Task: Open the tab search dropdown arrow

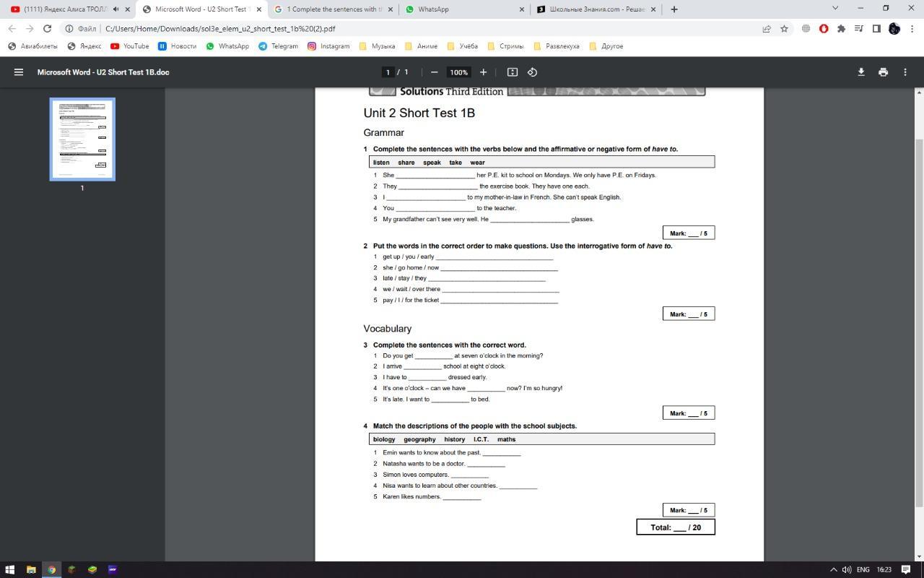Action: [835, 8]
